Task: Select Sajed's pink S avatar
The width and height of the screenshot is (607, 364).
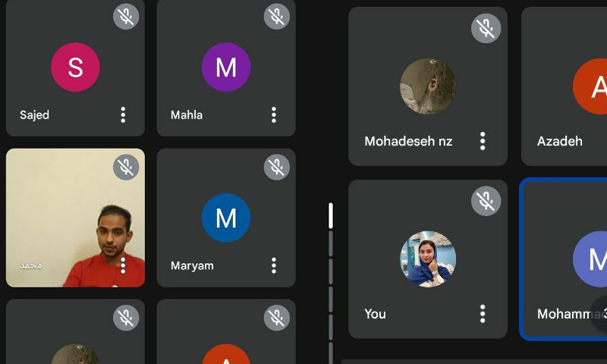Action: (x=75, y=67)
